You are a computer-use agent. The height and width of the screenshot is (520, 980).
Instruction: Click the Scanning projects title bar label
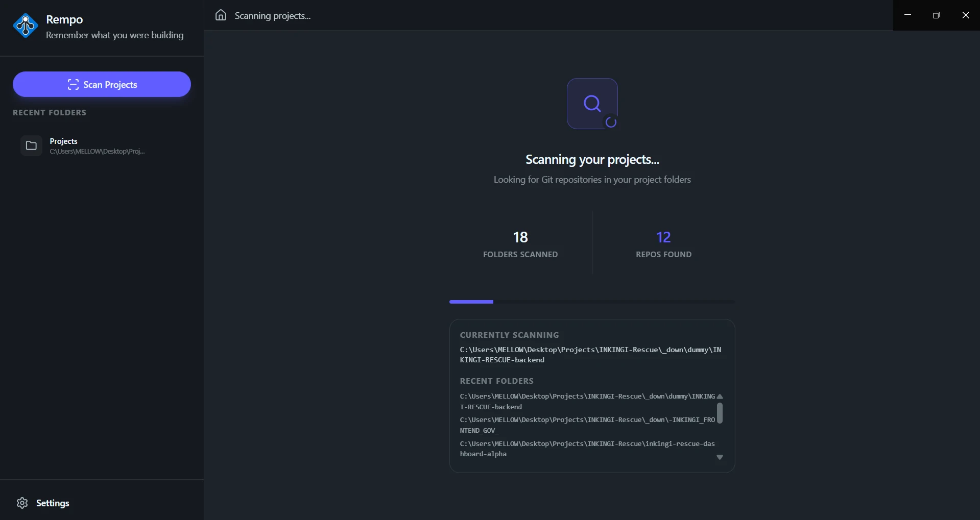click(x=273, y=15)
